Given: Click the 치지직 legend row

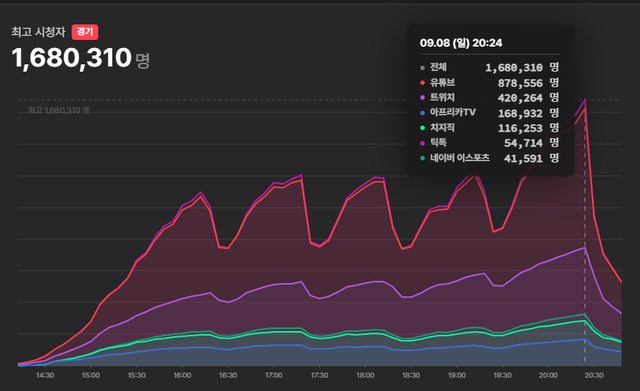Looking at the screenshot, I should [489, 128].
